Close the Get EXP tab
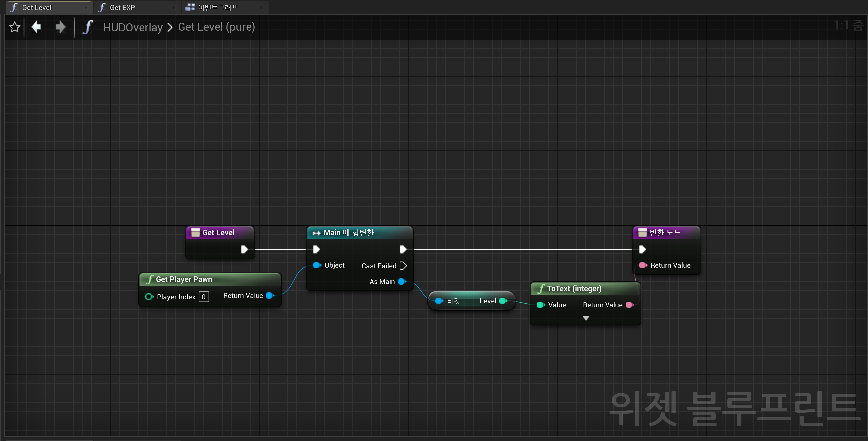 pos(174,7)
